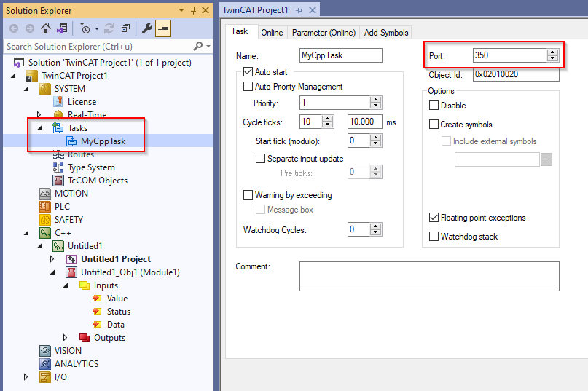Collapse the Tasks tree node
Screen dimensions: 588x391
(40, 128)
